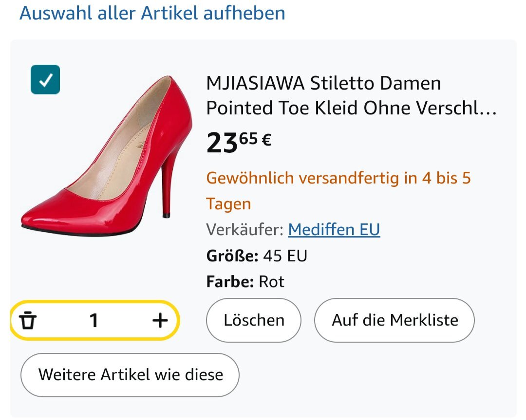Screen dimensions: 526x420
Task: Click the 'Rot' color value
Action: coord(271,282)
